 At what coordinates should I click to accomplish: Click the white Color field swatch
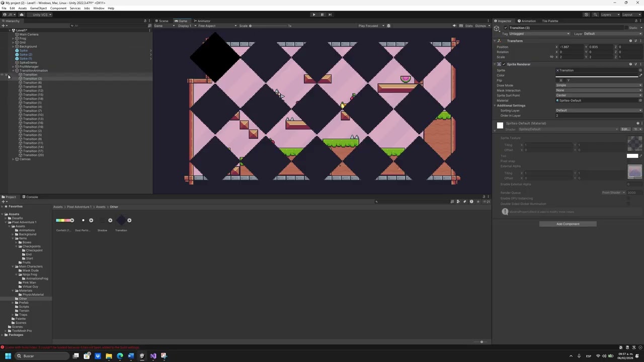(597, 75)
